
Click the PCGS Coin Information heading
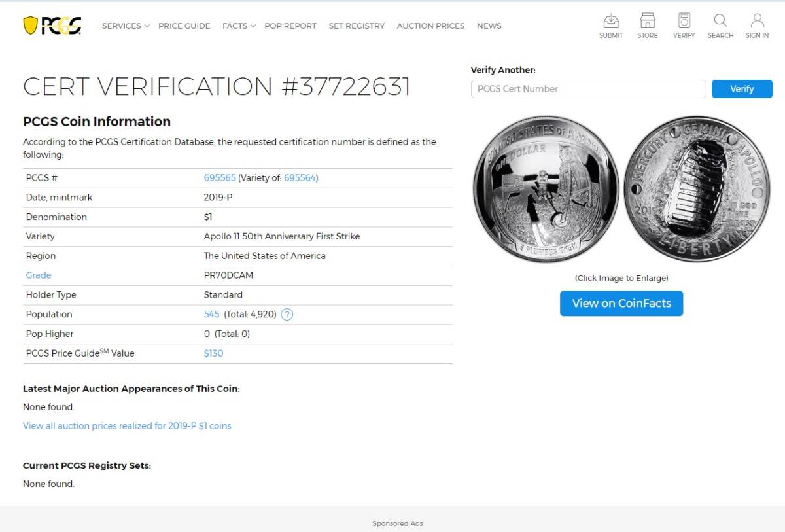pos(97,122)
